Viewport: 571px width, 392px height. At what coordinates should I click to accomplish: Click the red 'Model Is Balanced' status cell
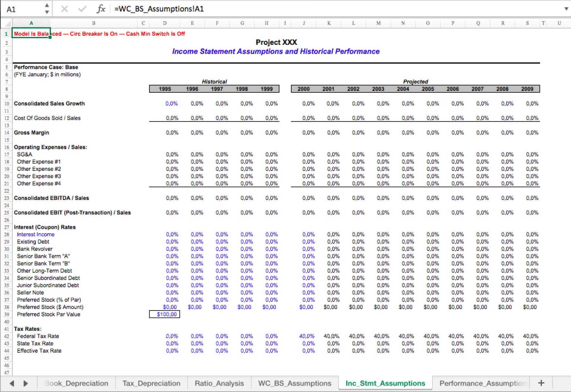pyautogui.click(x=99, y=34)
